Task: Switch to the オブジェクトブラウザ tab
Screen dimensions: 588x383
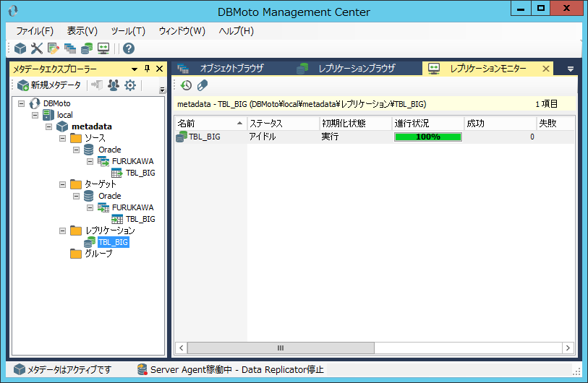Action: point(231,68)
